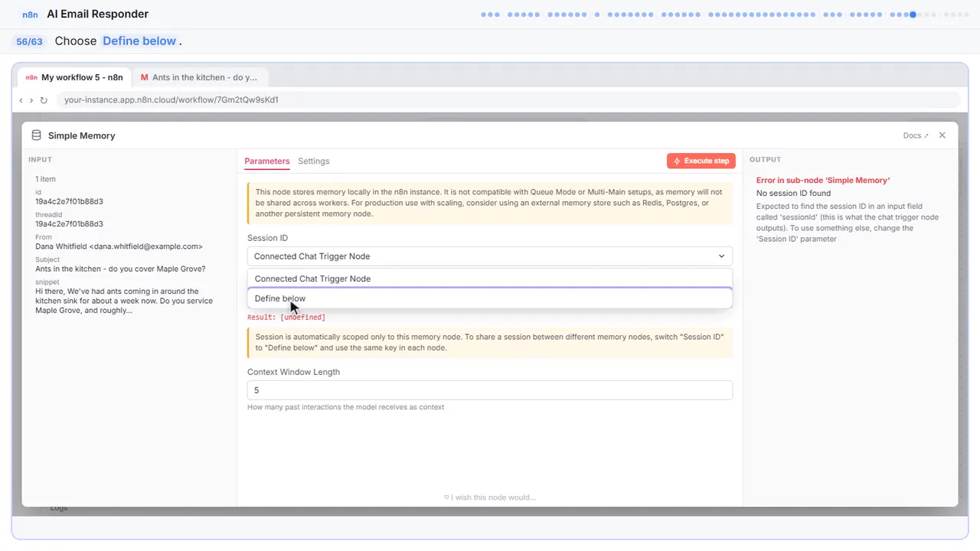Click the snippet text in Input panel
Viewport: 980px width, 551px height.
(122, 301)
